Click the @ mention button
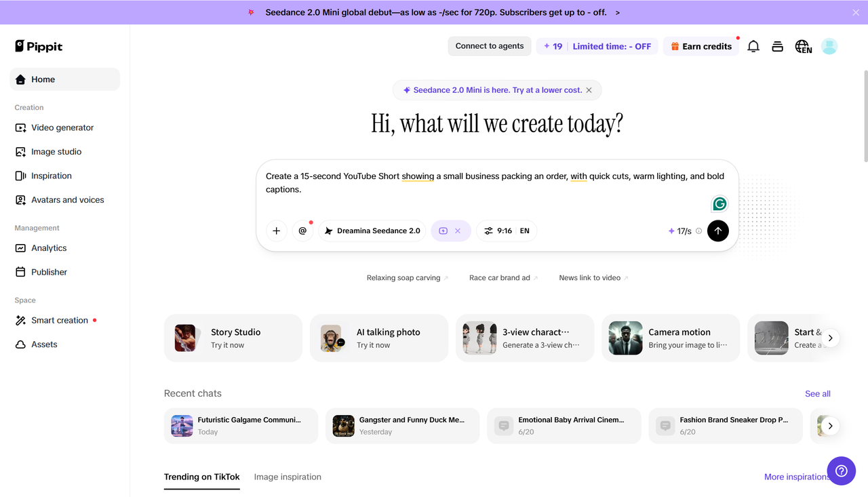 (x=302, y=231)
